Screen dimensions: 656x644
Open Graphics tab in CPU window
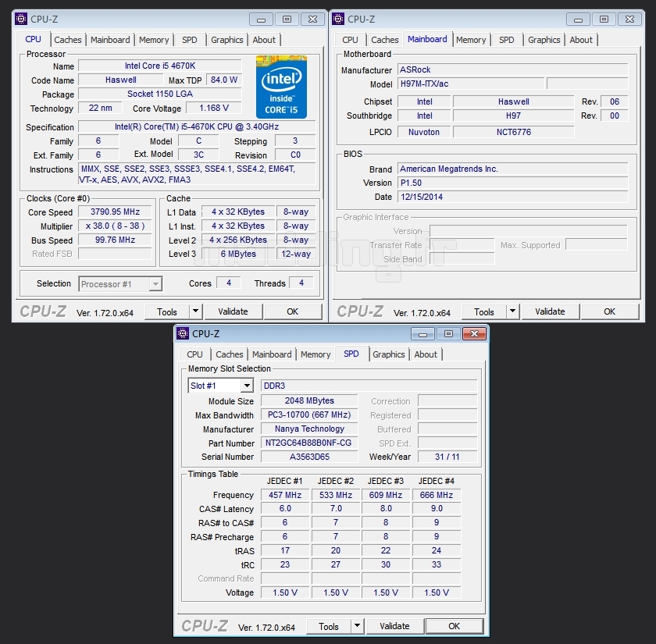pyautogui.click(x=226, y=40)
